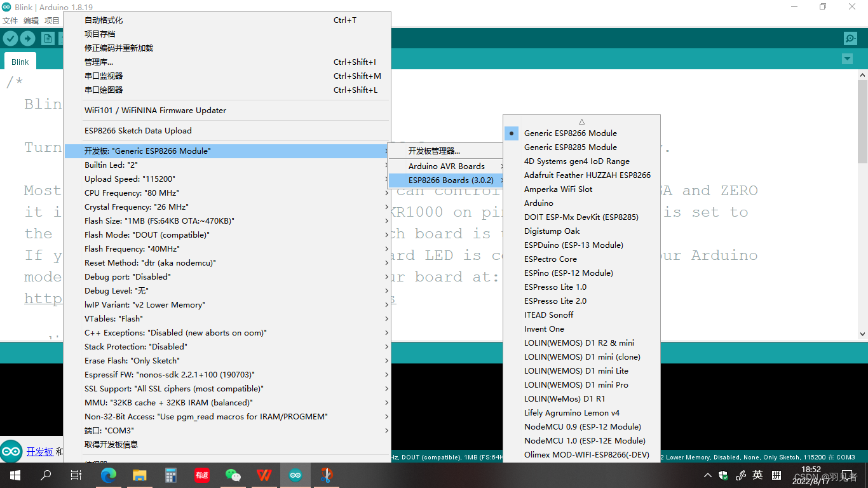Choose 自动格式化 from the tools menu

coord(227,20)
